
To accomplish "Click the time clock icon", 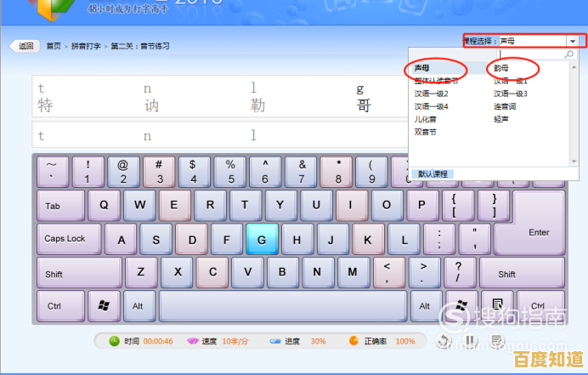I will pyautogui.click(x=114, y=341).
